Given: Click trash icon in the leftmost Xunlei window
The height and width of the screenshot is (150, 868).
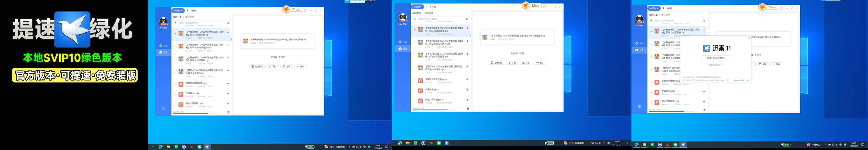Looking at the screenshot, I should (x=228, y=112).
